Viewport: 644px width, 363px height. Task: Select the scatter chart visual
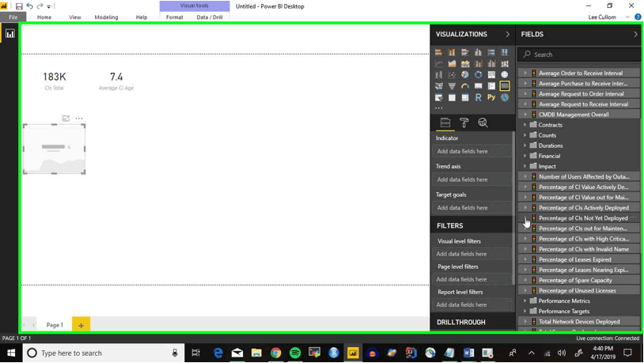pyautogui.click(x=452, y=74)
